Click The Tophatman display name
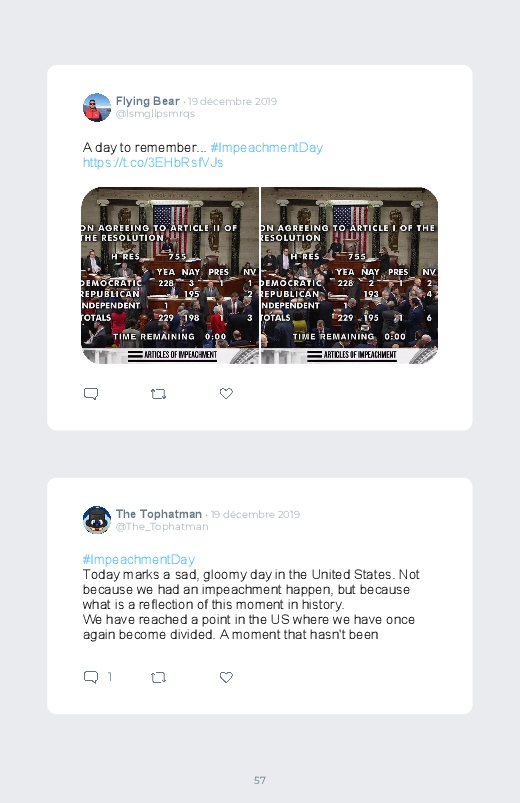Screen dimensions: 520x803 point(159,514)
